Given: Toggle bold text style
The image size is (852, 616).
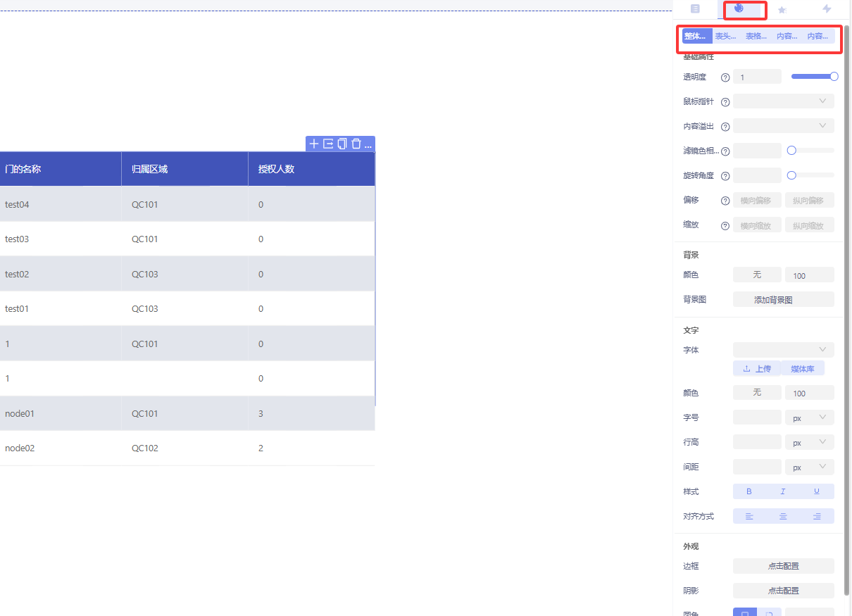Looking at the screenshot, I should [x=749, y=491].
